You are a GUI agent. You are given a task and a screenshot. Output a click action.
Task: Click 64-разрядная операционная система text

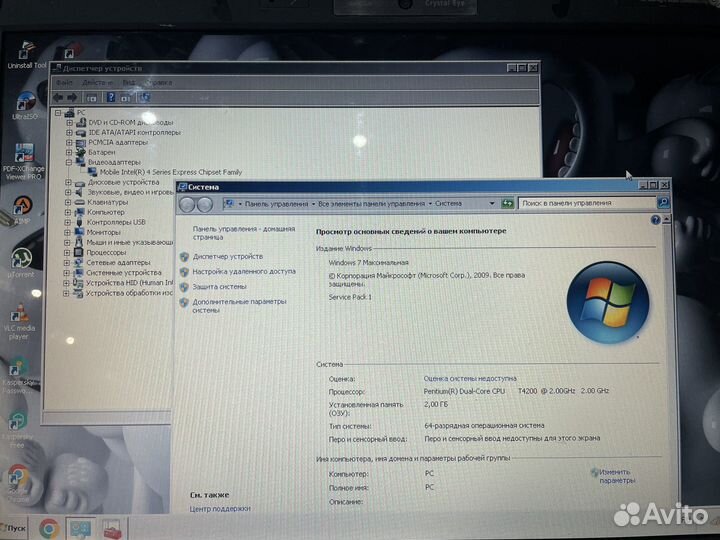pos(484,426)
